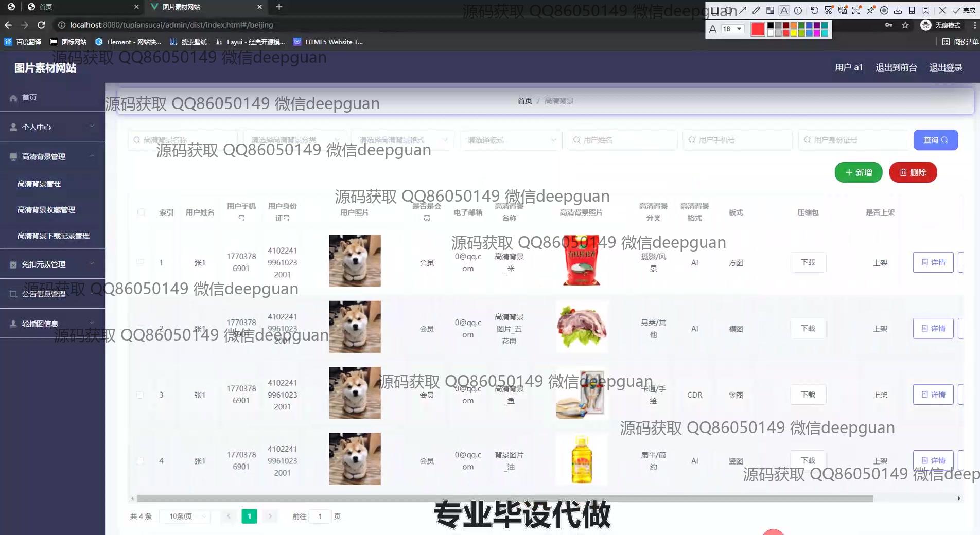Check the row 4 油 checkbox
Screen dimensions: 980x535
coord(140,460)
